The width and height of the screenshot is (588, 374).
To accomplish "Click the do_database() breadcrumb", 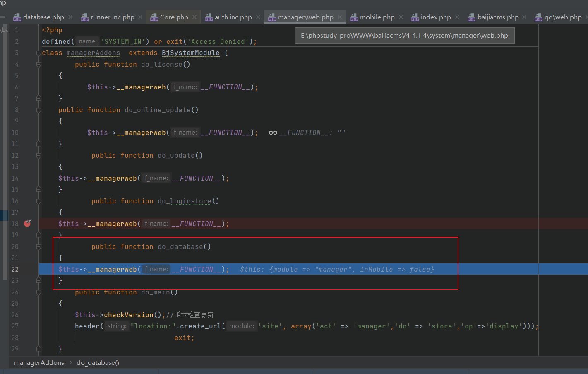I will [98, 362].
